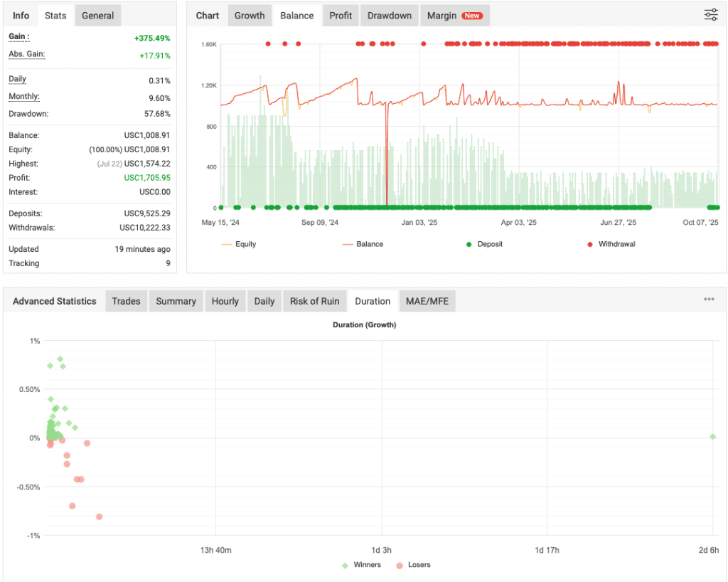728x582 pixels.
Task: Switch to the MAE/MFE tab
Action: coord(427,301)
